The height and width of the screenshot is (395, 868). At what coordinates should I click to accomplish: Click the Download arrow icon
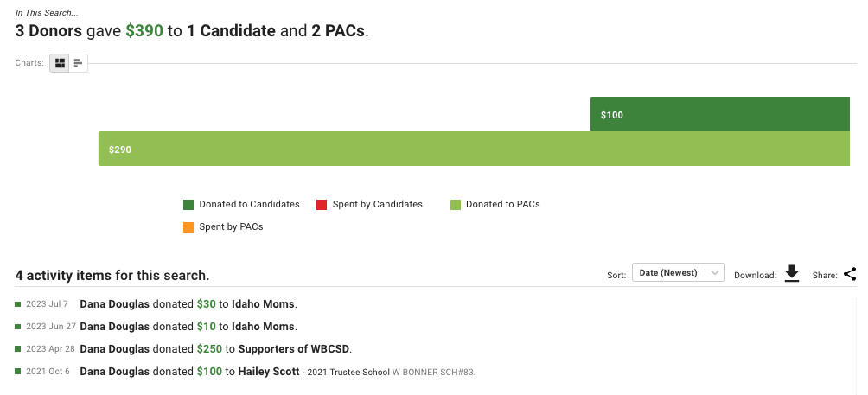pyautogui.click(x=792, y=273)
